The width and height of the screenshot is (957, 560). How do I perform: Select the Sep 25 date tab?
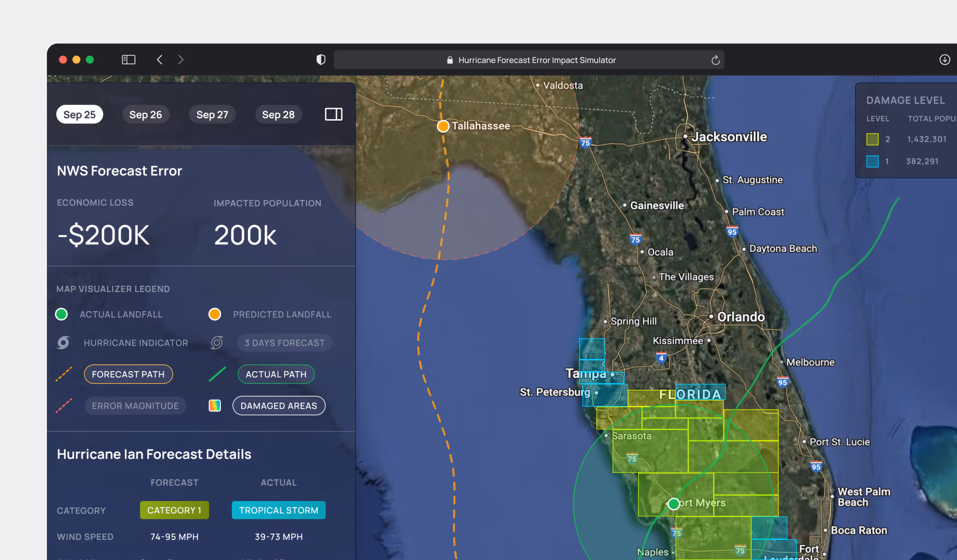(x=80, y=115)
